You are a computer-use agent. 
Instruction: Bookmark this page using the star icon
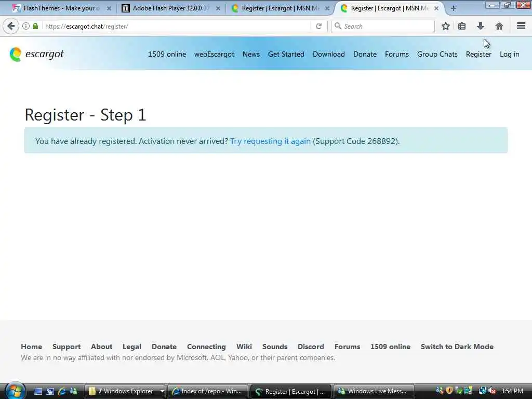pos(445,26)
